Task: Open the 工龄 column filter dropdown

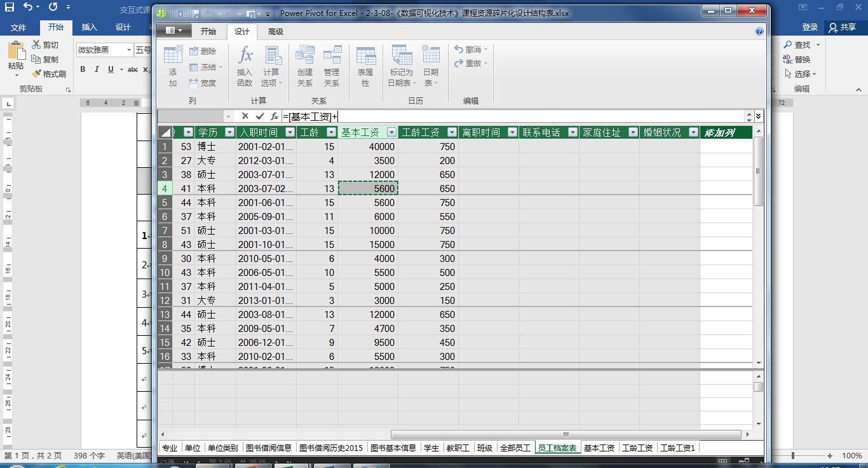Action: pyautogui.click(x=331, y=132)
